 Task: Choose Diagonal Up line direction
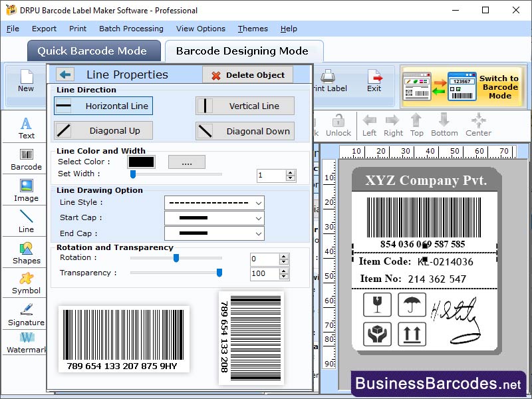[x=103, y=130]
